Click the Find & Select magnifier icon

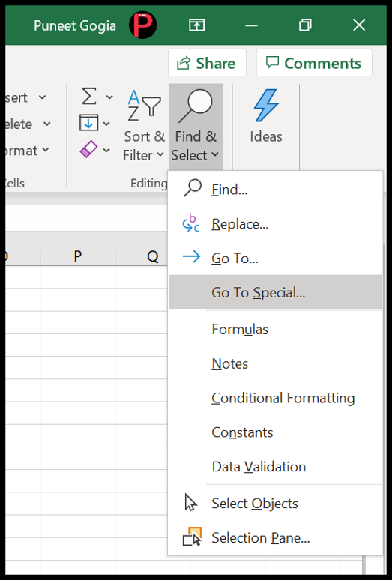[x=196, y=106]
